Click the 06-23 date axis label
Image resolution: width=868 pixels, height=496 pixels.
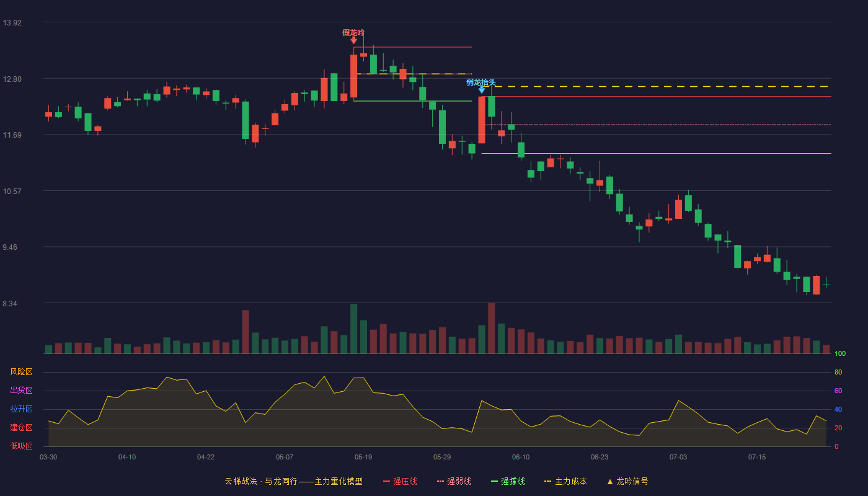600,457
